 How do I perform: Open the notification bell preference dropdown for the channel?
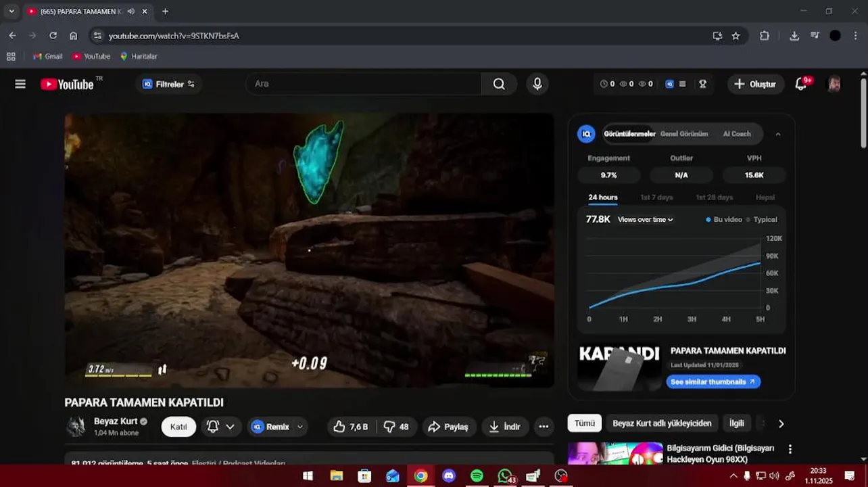[221, 427]
